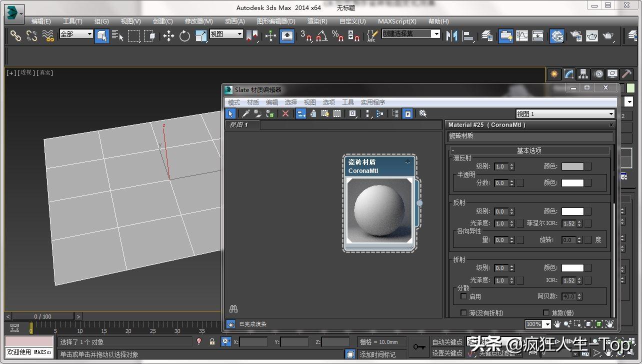Toggle the Percent Snap tool
The width and height of the screenshot is (642, 364).
(x=338, y=36)
